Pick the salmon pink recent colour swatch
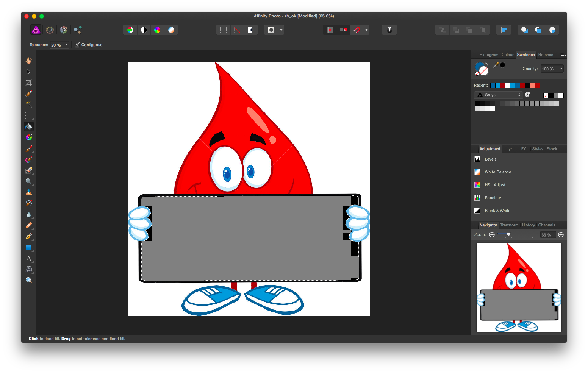Viewport: 588px width, 373px height. [x=532, y=86]
